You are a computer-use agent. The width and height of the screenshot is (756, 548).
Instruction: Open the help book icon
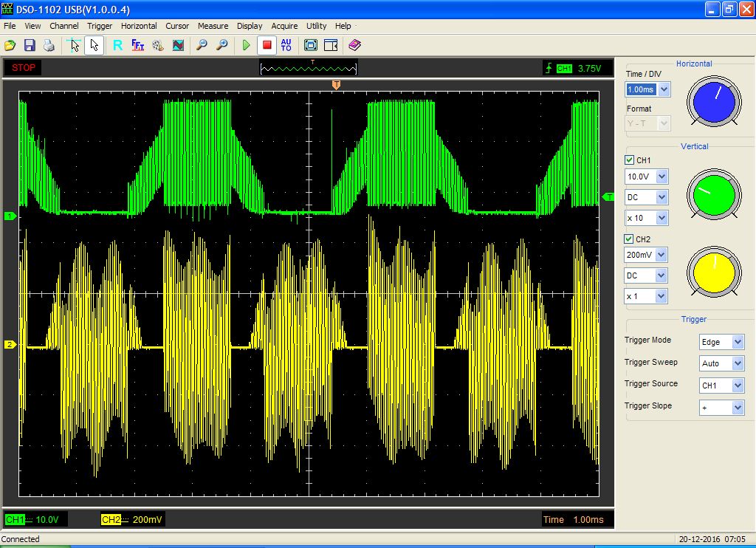click(355, 45)
